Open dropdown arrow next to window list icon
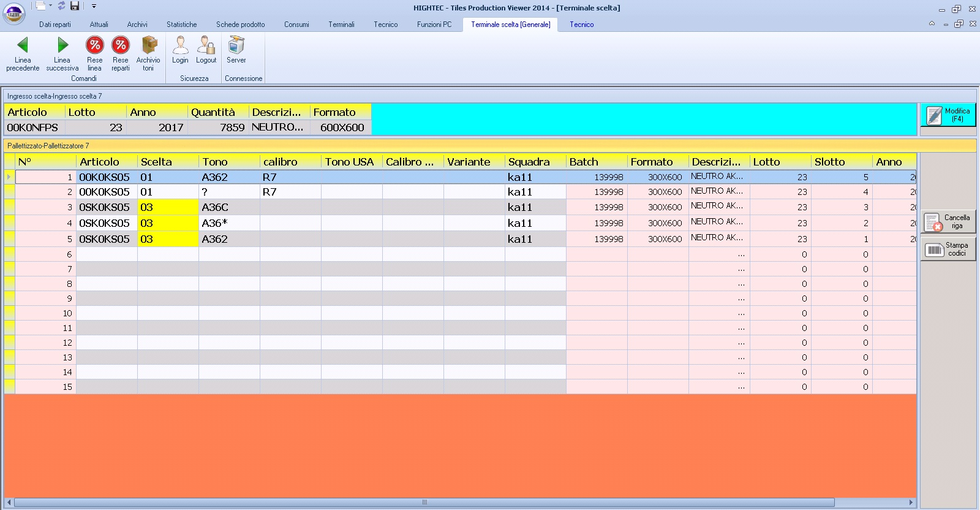This screenshot has width=980, height=510. pyautogui.click(x=50, y=6)
